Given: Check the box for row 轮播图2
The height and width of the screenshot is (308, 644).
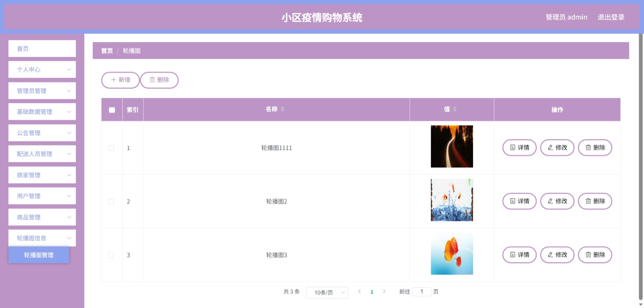Looking at the screenshot, I should pyautogui.click(x=111, y=202).
